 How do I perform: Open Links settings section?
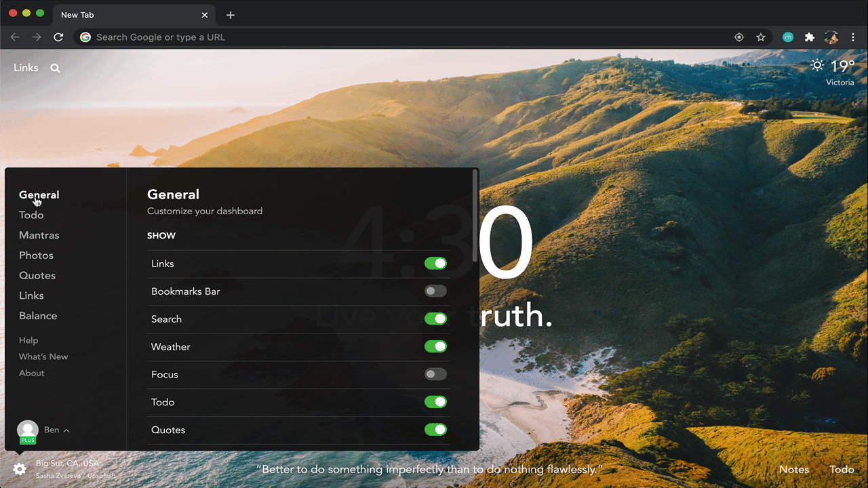tap(31, 296)
